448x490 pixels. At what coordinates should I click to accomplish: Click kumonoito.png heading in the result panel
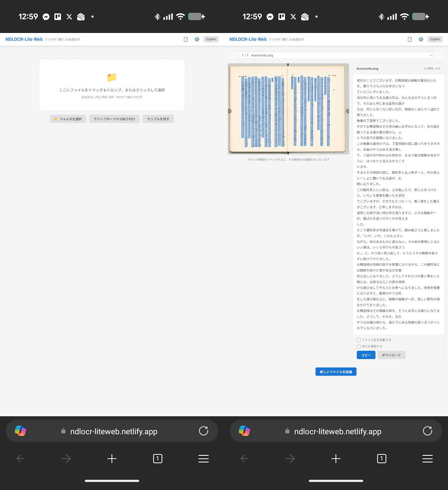[x=367, y=69]
